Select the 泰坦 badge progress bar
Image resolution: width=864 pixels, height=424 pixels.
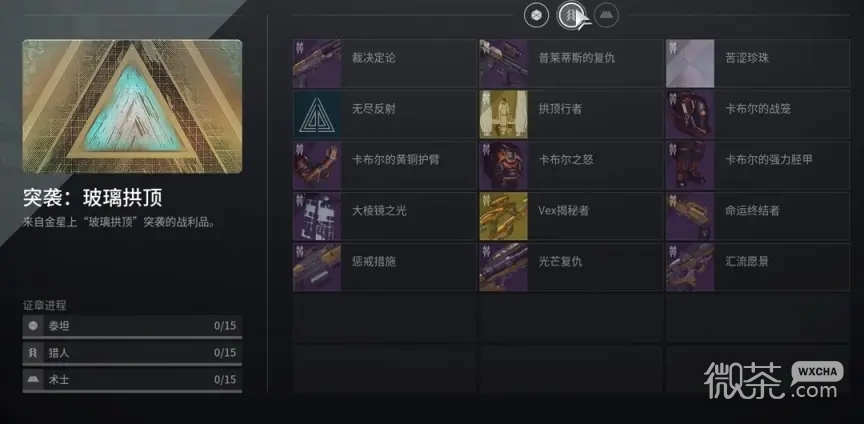pos(132,326)
